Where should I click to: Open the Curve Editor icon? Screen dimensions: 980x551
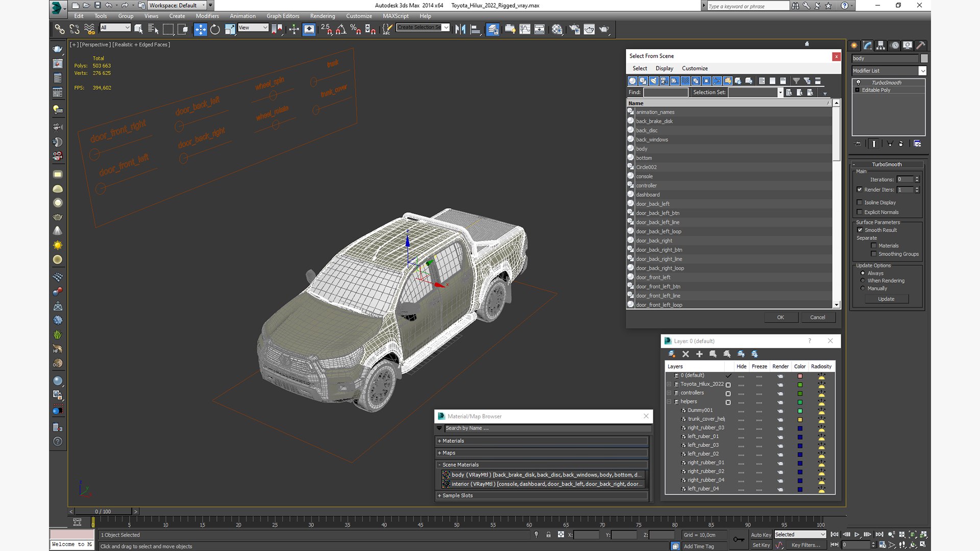pos(525,30)
